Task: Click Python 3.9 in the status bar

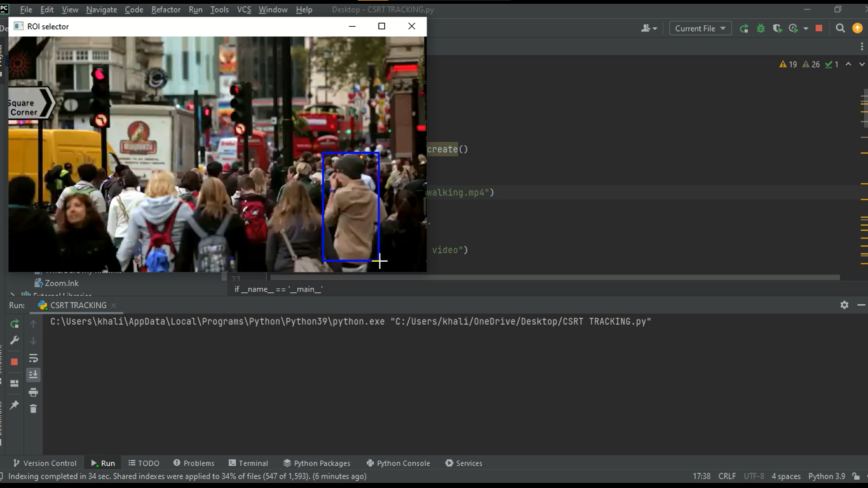Action: 826,476
